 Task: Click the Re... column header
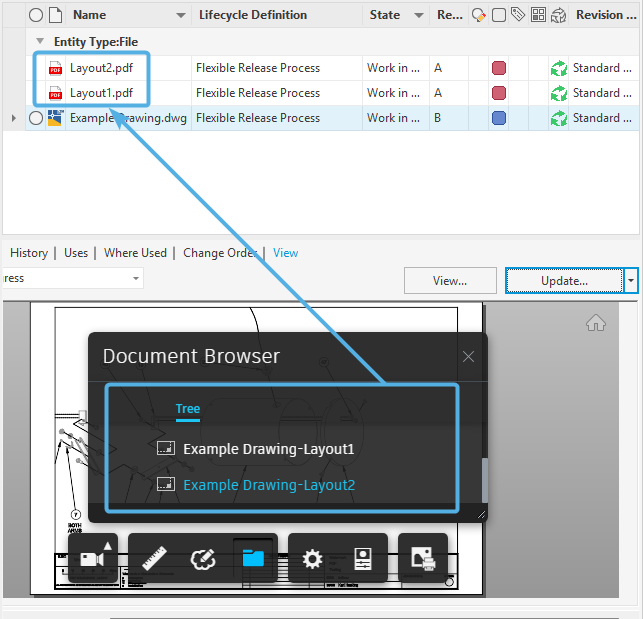click(x=449, y=15)
